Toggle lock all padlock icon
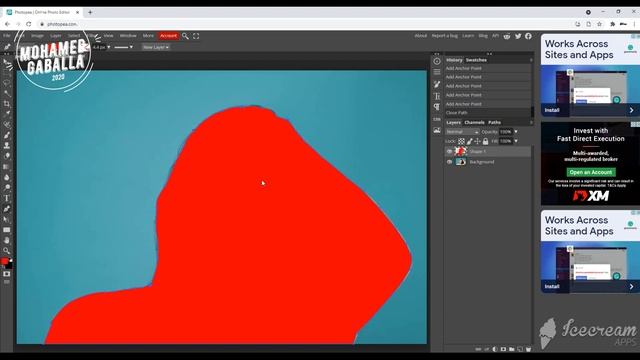This screenshot has height=360, width=640. (485, 141)
